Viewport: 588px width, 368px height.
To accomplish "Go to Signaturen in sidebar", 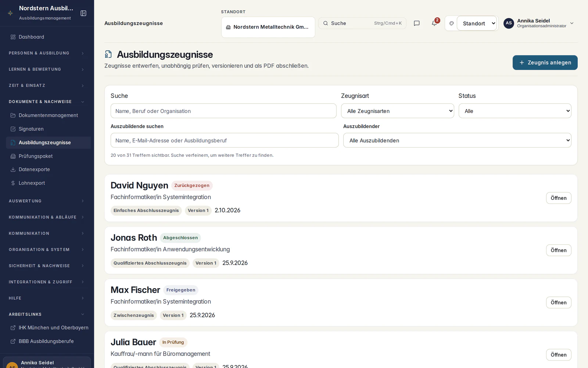I will (x=48, y=129).
